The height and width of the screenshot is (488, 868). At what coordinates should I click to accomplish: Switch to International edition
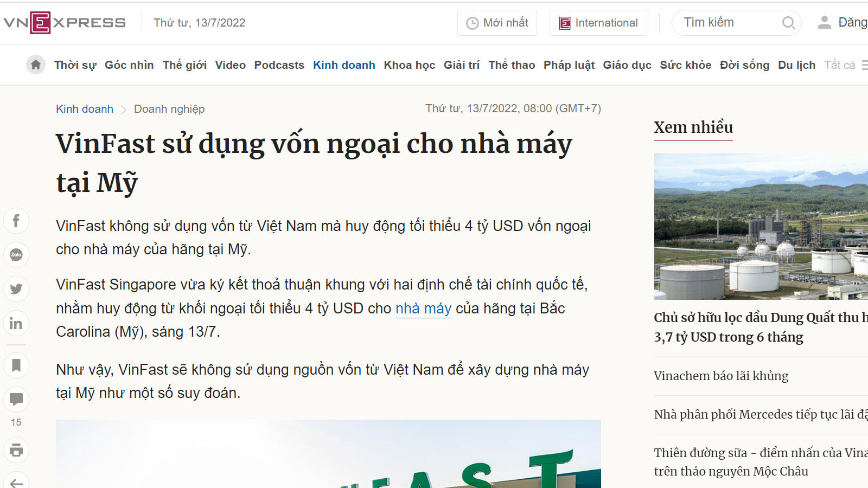598,23
